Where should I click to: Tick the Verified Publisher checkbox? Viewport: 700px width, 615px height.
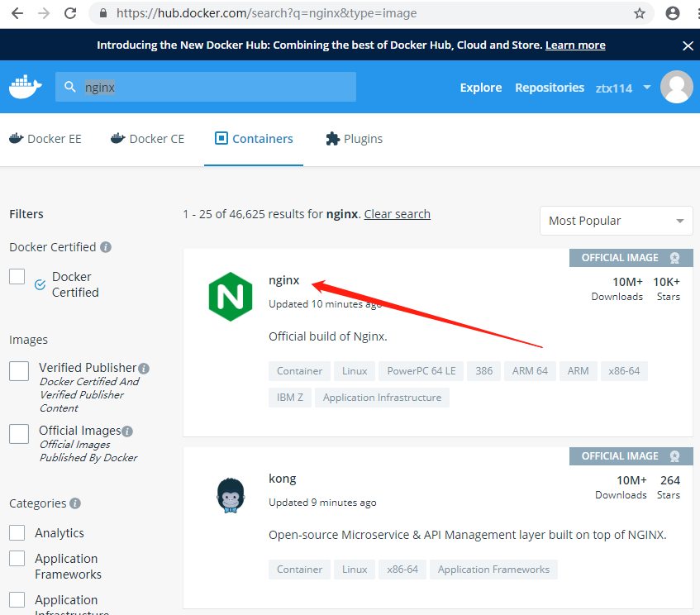(x=19, y=371)
